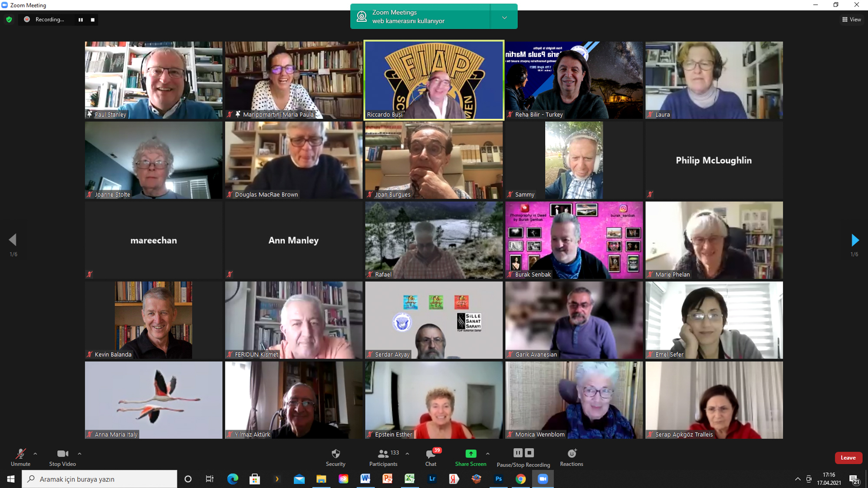Open the View layout menu
This screenshot has width=868, height=488.
[x=852, y=20]
